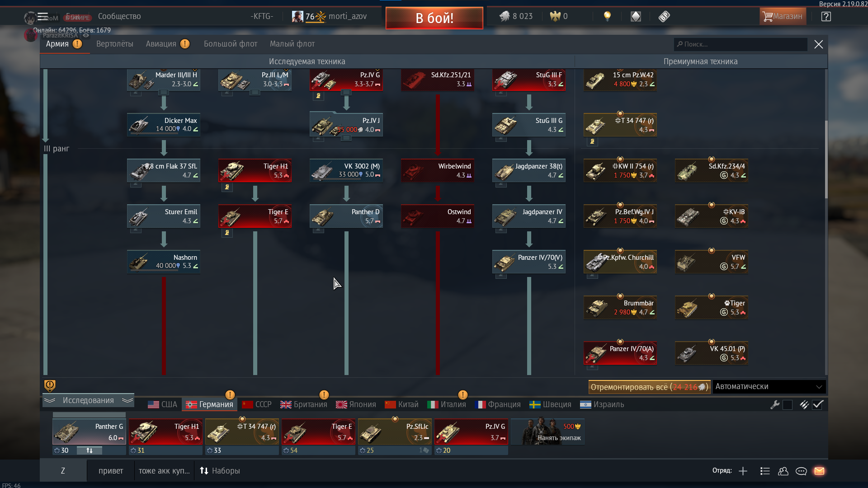Collapse the Исследования panel expander
Image resolution: width=868 pixels, height=488 pixels.
pos(88,400)
